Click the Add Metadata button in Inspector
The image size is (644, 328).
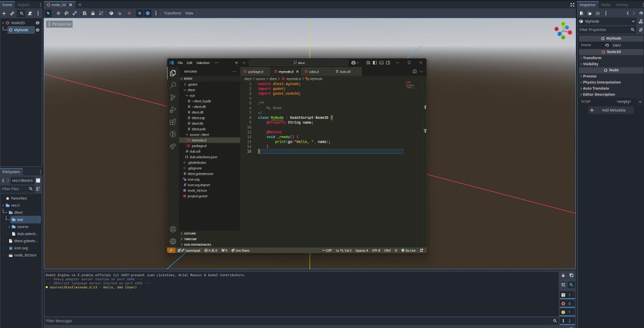point(611,110)
